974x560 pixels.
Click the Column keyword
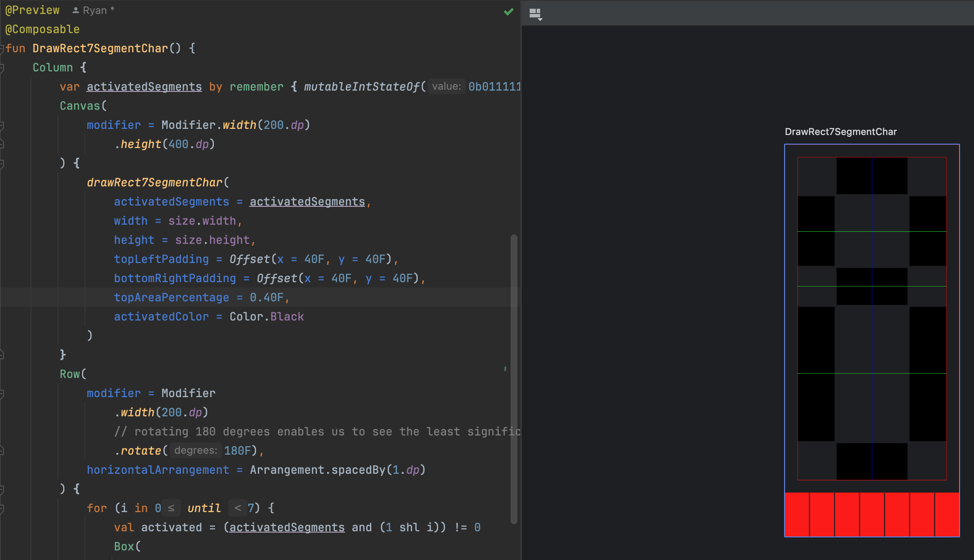click(x=53, y=67)
